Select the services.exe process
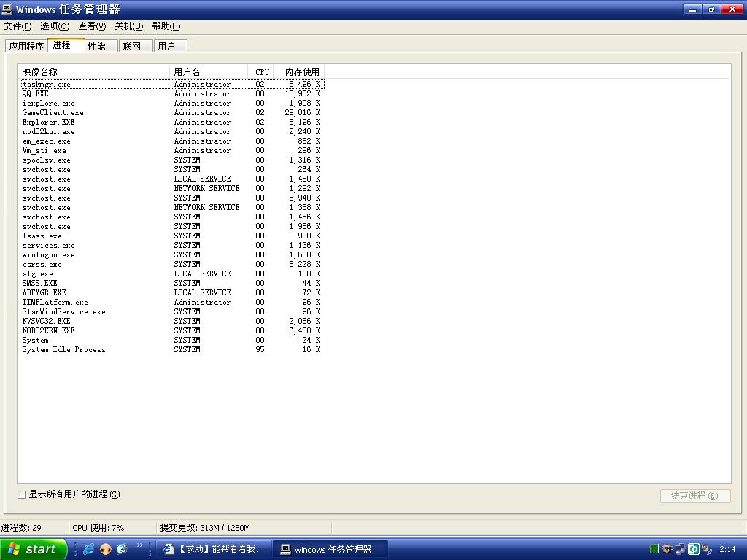 click(172, 246)
